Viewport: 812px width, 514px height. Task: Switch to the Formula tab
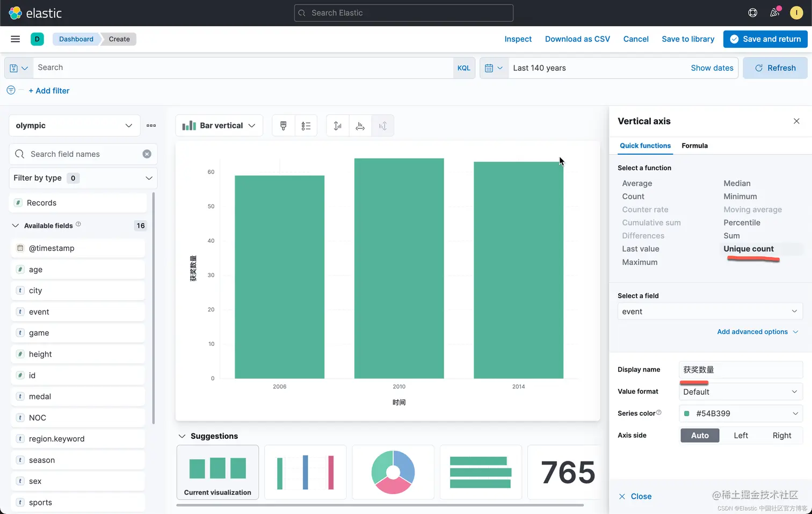coord(694,146)
